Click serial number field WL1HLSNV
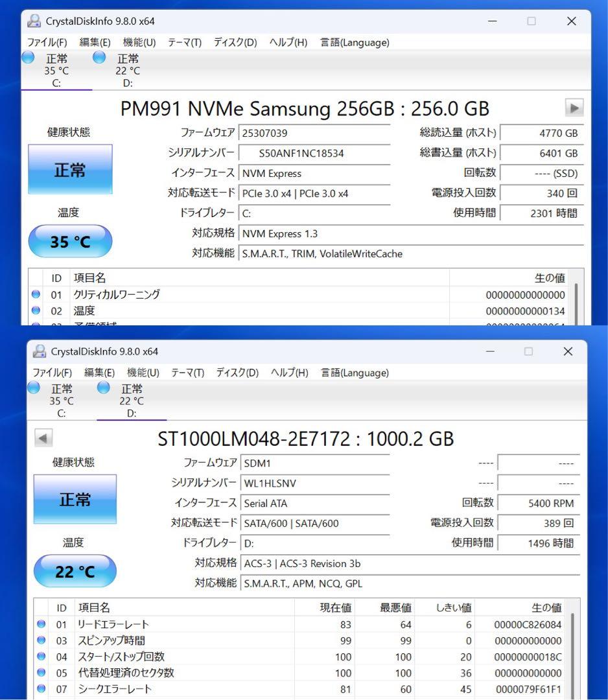Viewport: 608px width, 700px height. tap(315, 483)
